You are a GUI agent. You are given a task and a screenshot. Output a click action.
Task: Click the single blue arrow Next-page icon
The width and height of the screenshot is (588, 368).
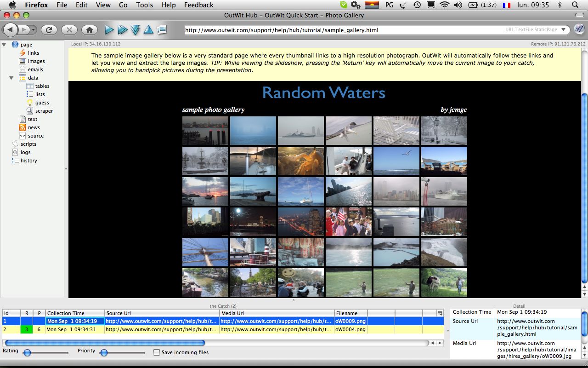(x=109, y=30)
